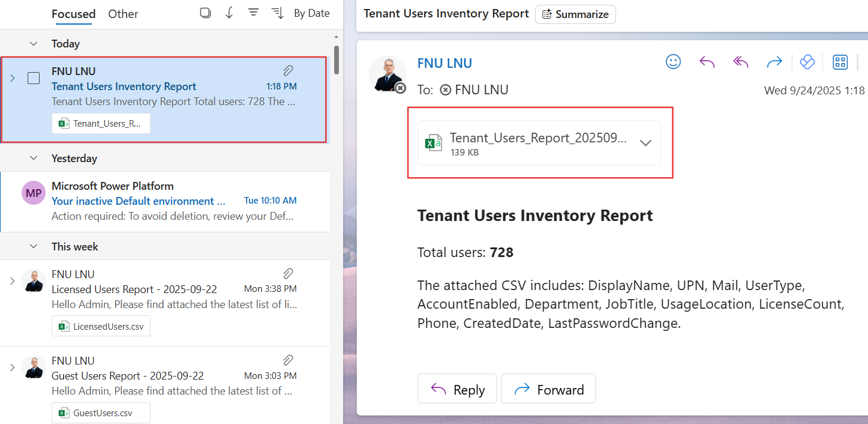This screenshot has height=424, width=868.
Task: Expand the Licensed Users Report conversation
Action: (12, 281)
